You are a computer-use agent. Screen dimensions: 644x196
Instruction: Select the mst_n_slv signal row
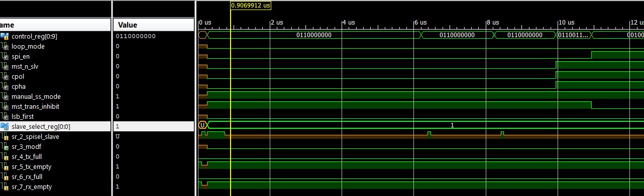(x=55, y=66)
